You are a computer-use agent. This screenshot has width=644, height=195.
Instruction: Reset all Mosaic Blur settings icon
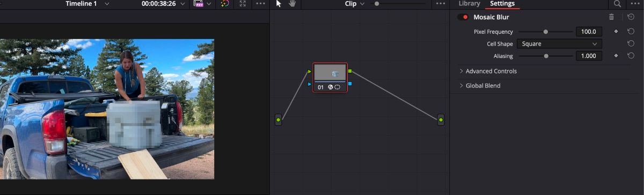coord(631,17)
